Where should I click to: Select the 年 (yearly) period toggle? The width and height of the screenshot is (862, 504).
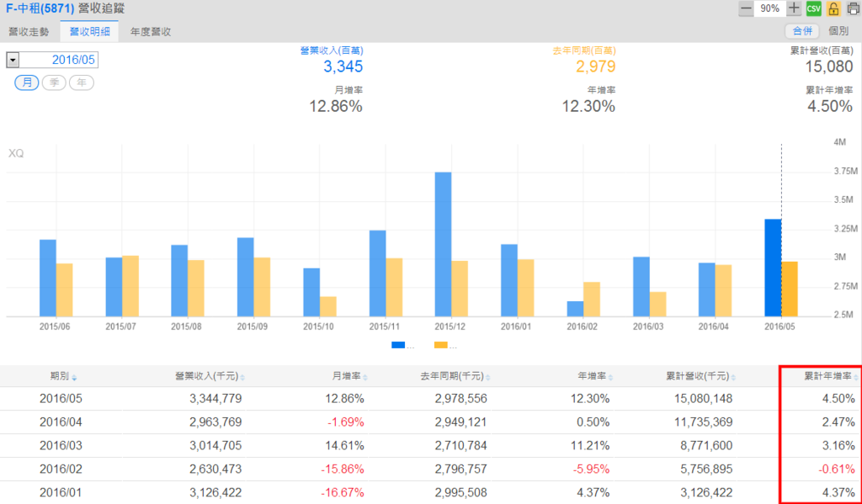click(82, 83)
